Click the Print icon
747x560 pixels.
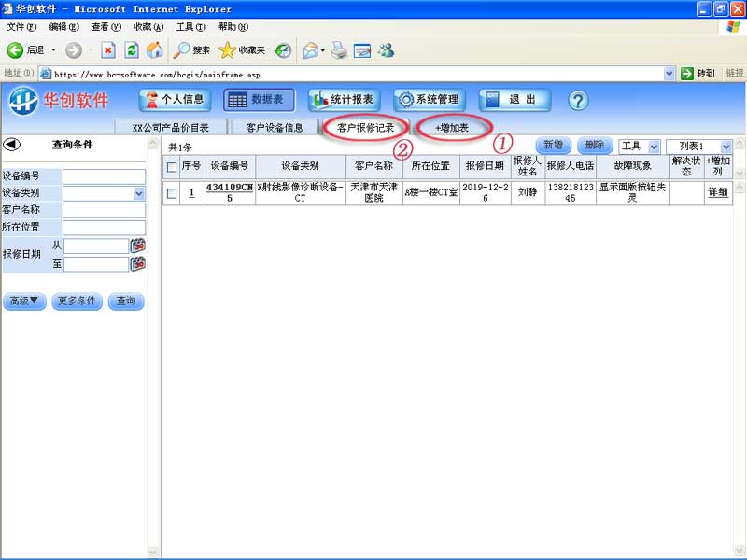(339, 50)
